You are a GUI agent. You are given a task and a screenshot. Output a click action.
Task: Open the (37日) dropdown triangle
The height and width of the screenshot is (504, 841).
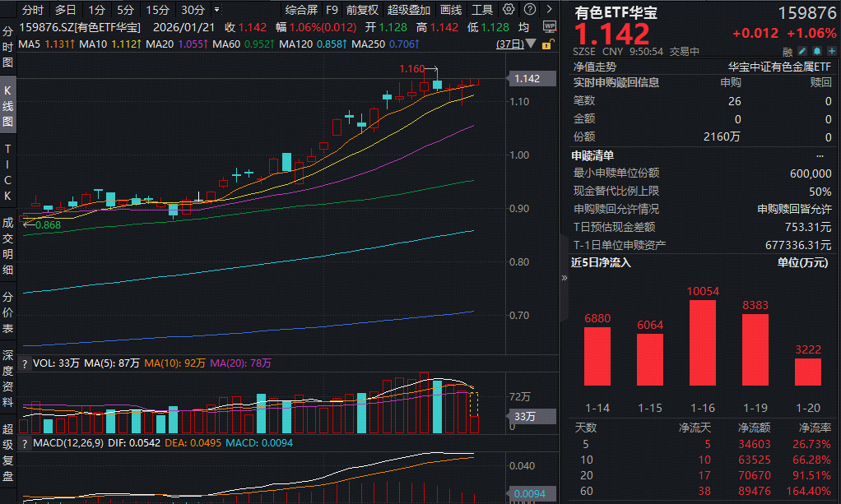[531, 44]
